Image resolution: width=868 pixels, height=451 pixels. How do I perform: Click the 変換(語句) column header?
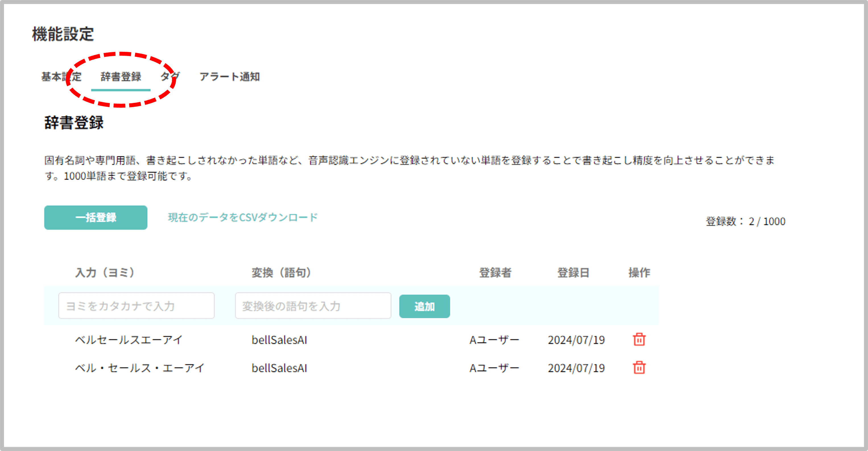click(281, 273)
